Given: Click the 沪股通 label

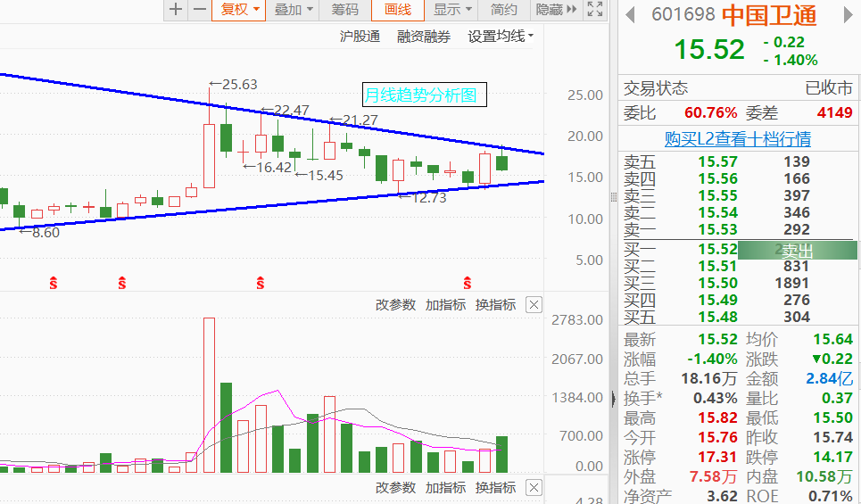Looking at the screenshot, I should (x=360, y=37).
